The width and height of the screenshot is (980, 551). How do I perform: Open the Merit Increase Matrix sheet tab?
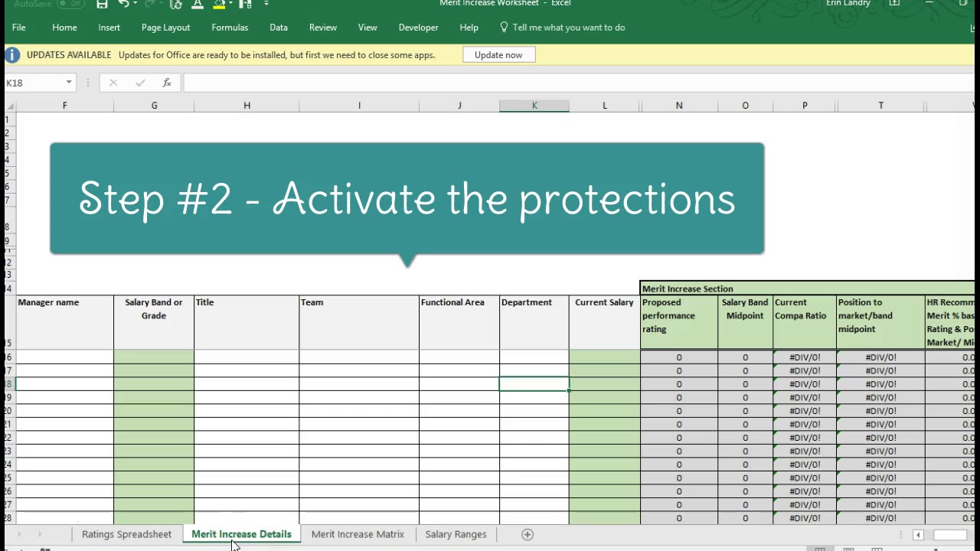[358, 534]
